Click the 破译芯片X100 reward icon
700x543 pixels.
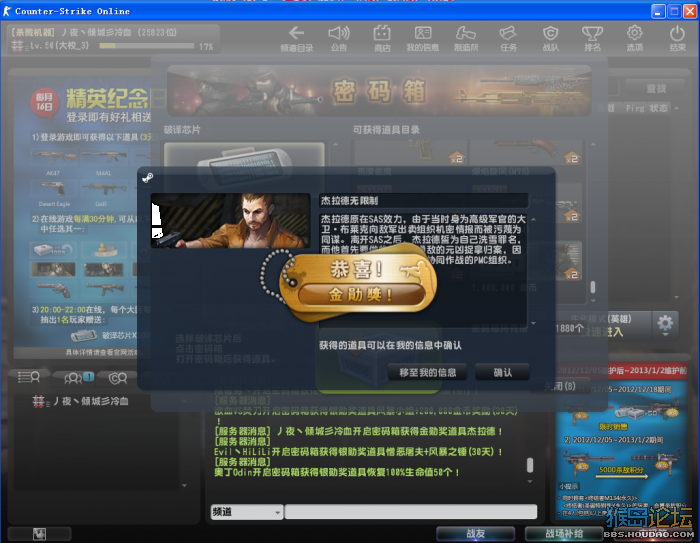tap(84, 335)
